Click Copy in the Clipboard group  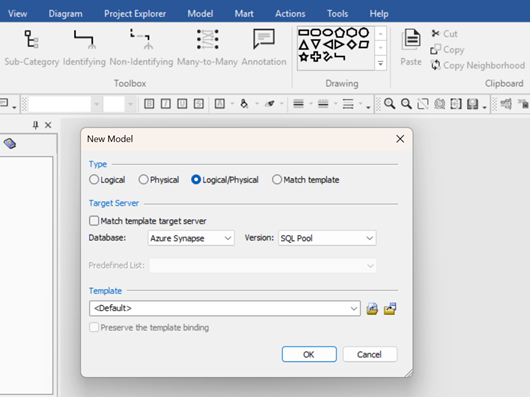[x=447, y=50]
